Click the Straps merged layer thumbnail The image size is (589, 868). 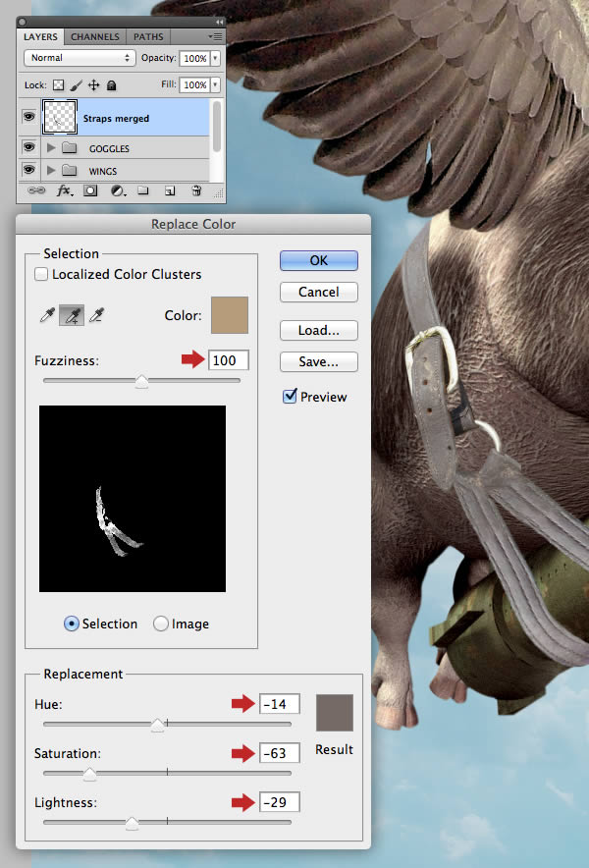(x=60, y=117)
